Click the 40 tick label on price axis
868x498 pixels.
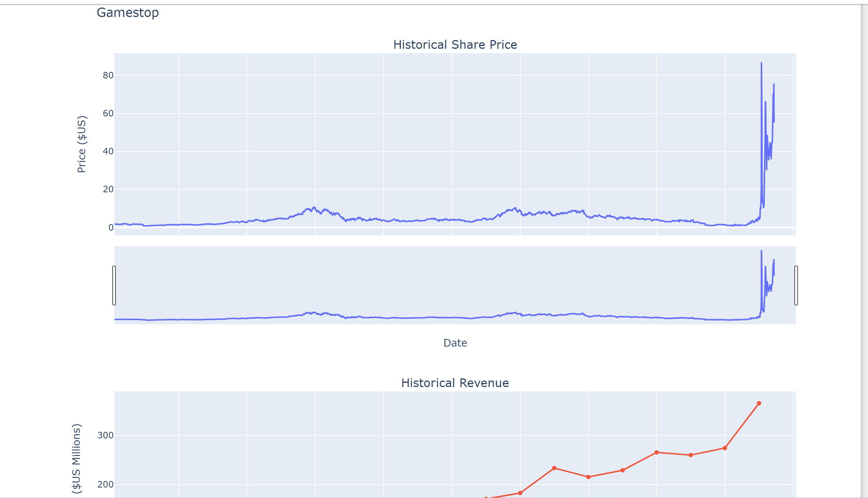coord(108,151)
